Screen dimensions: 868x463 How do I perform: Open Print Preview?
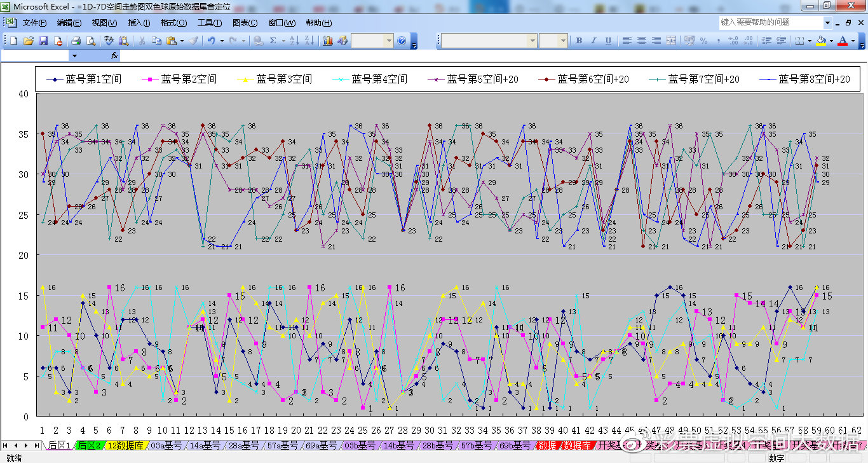tap(90, 39)
